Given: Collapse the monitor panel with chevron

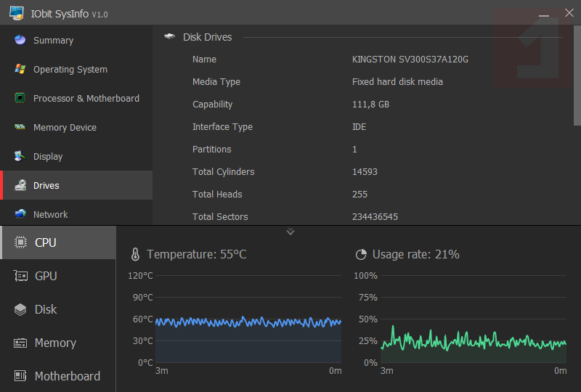Looking at the screenshot, I should (x=290, y=232).
